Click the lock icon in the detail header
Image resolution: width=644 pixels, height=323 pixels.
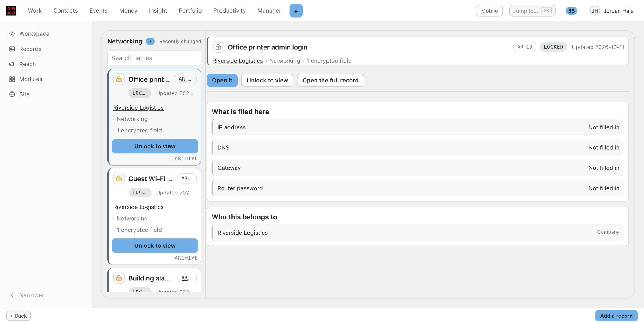click(x=218, y=47)
